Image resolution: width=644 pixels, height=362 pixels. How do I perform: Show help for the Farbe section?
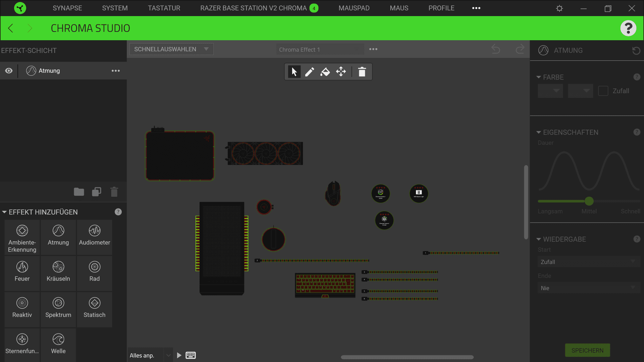(637, 77)
